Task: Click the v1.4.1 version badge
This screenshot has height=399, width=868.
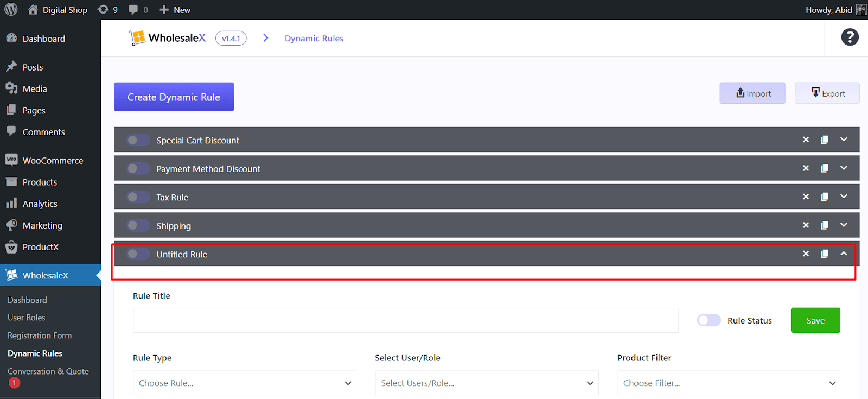Action: [x=231, y=38]
